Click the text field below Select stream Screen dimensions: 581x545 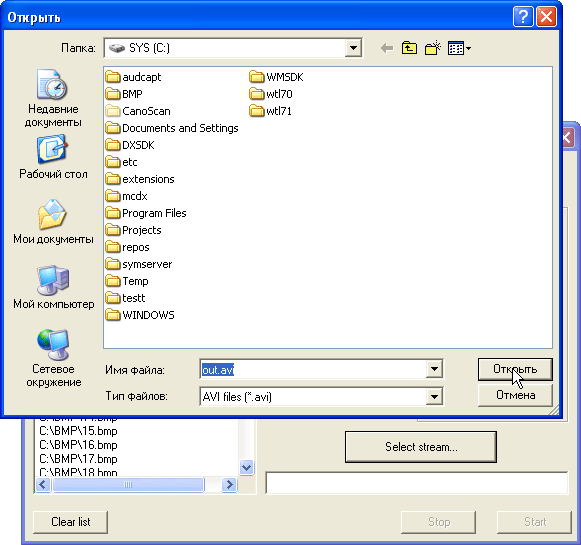pyautogui.click(x=416, y=483)
